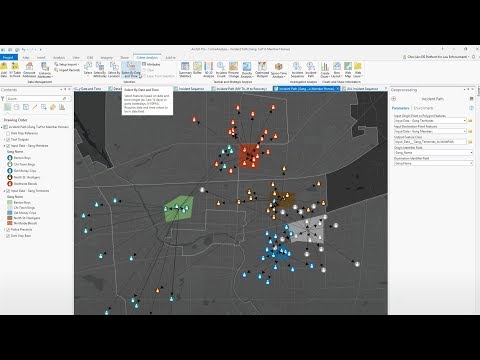The width and height of the screenshot is (480, 360).
Task: Click List By Selection icon
Action: coord(26,107)
